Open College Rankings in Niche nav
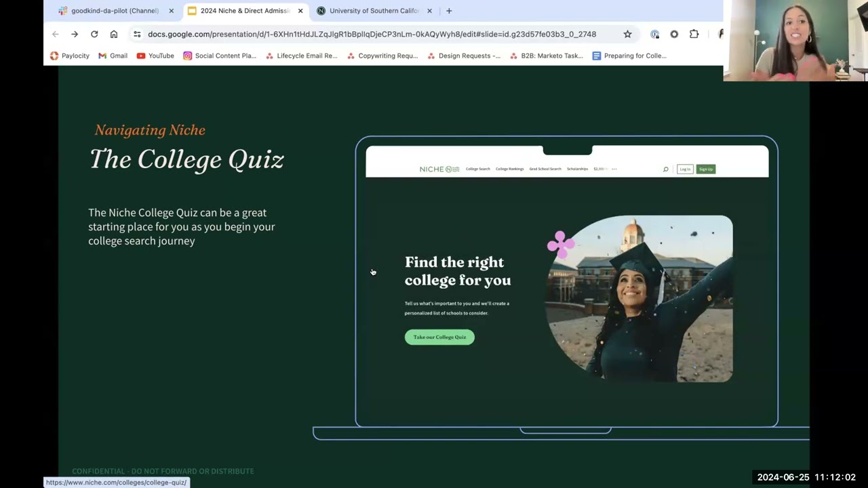 (510, 169)
